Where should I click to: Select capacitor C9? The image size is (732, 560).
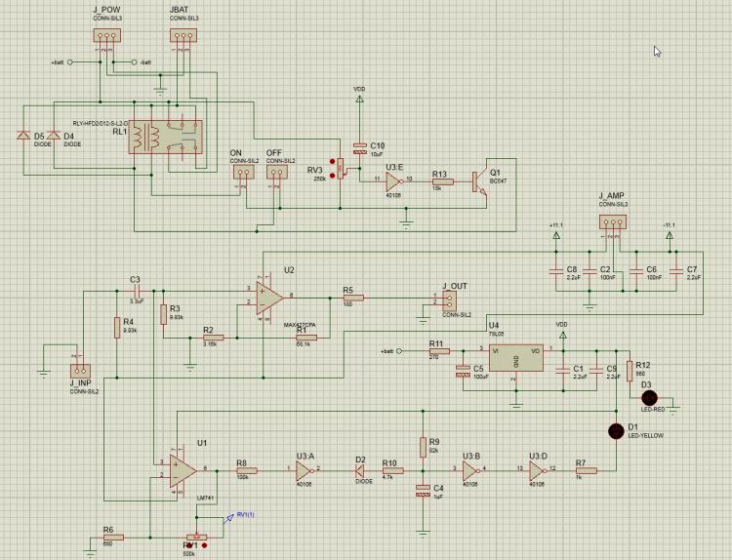pyautogui.click(x=596, y=371)
